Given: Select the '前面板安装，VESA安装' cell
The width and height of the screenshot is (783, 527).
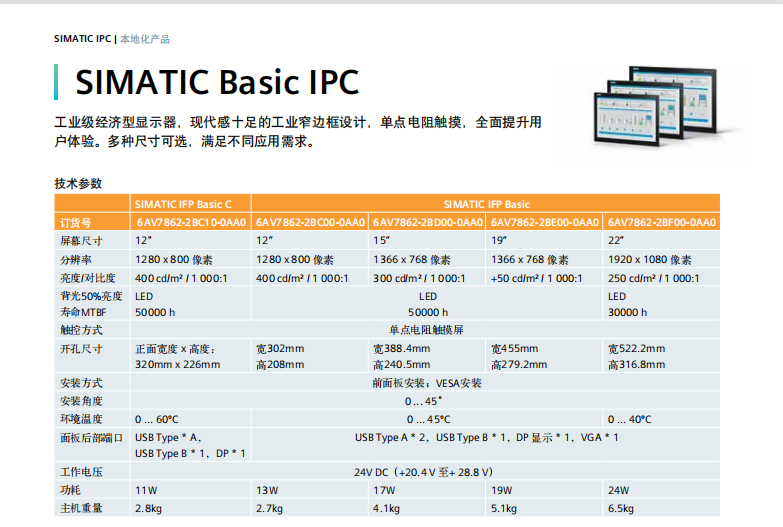Looking at the screenshot, I should [x=426, y=383].
